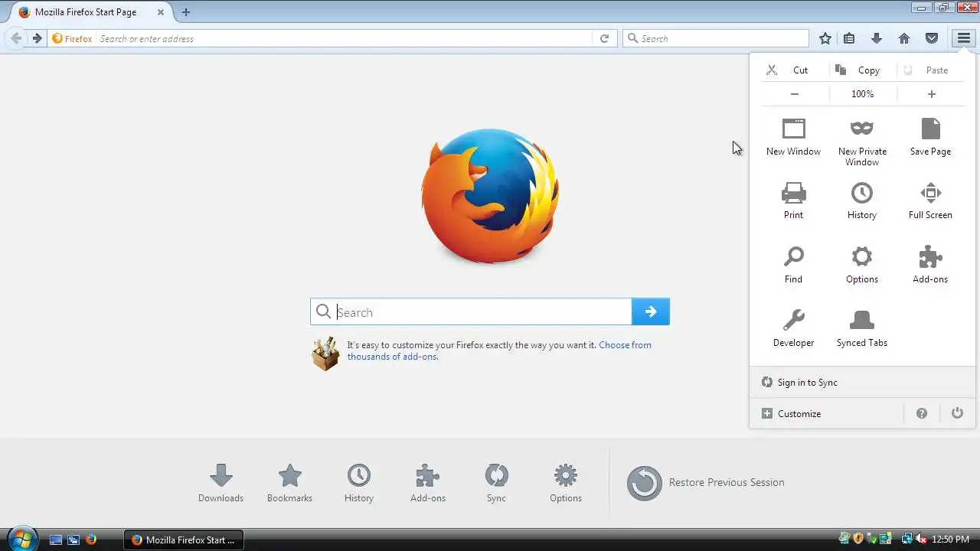The width and height of the screenshot is (980, 551).
Task: Open History from start page bottom bar
Action: [358, 483]
